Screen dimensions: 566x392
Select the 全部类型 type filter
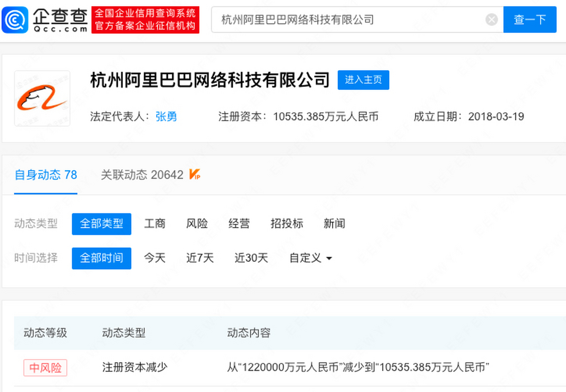(101, 224)
